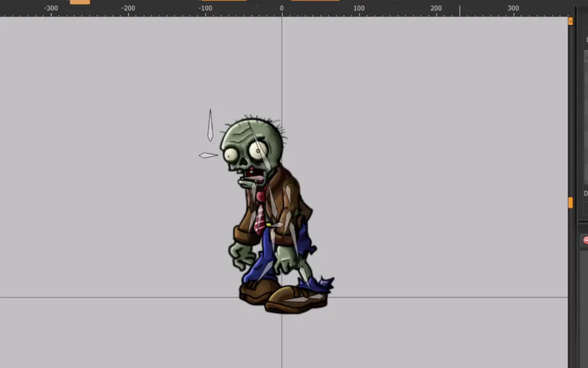Viewport: 588px width, 368px height.
Task: Select the vertical bone above the zombie's head
Action: click(210, 125)
